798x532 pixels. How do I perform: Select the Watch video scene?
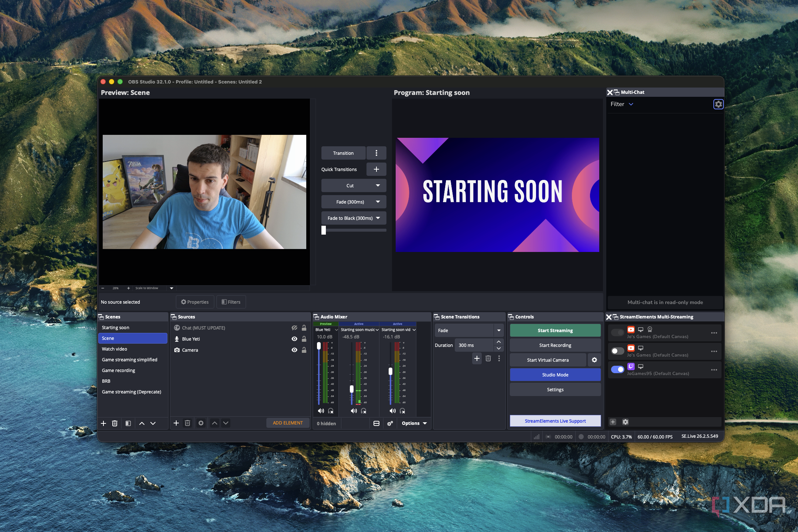tap(133, 349)
